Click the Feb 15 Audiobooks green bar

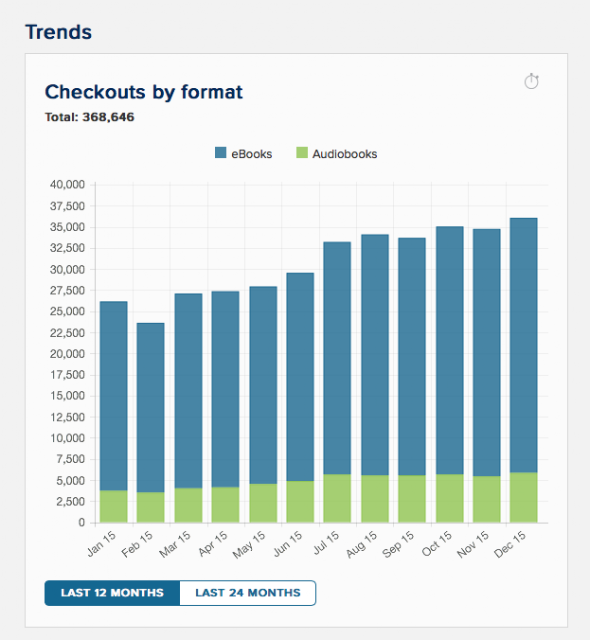point(151,507)
